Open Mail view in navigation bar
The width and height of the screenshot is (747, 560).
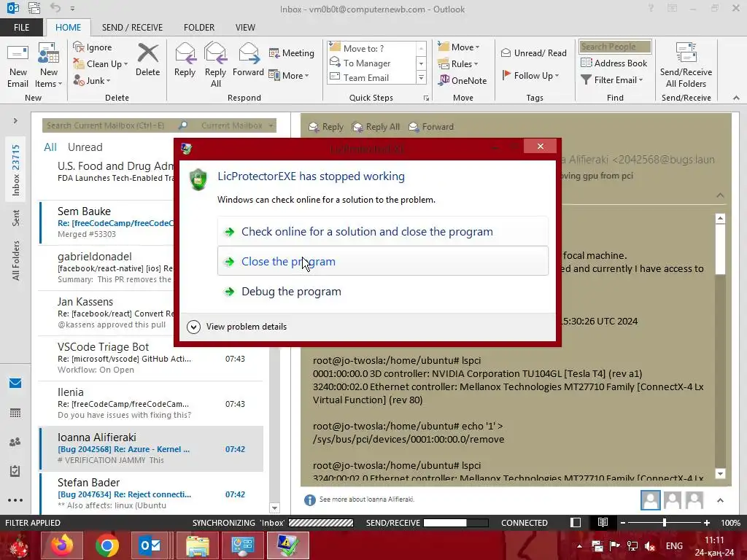click(15, 384)
